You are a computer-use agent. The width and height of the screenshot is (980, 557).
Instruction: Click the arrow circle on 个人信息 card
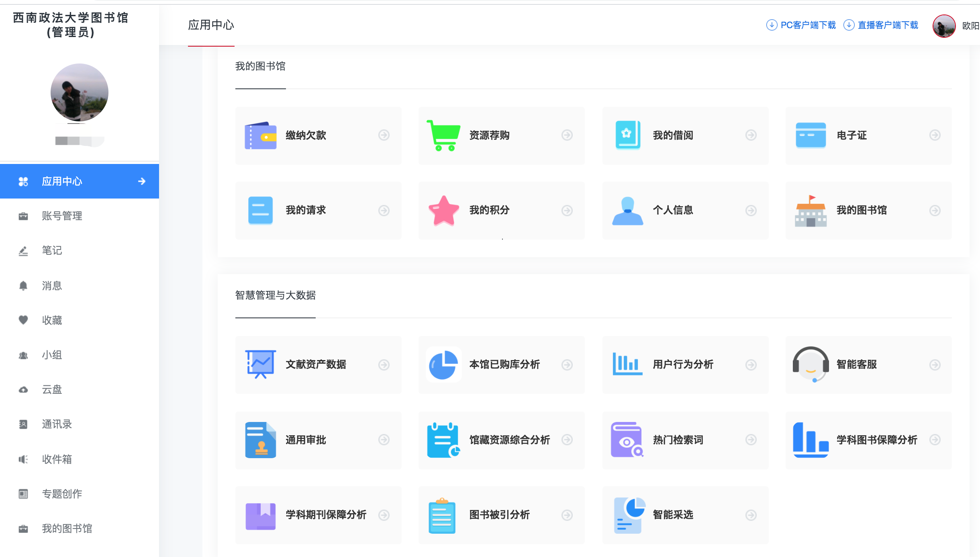(751, 210)
